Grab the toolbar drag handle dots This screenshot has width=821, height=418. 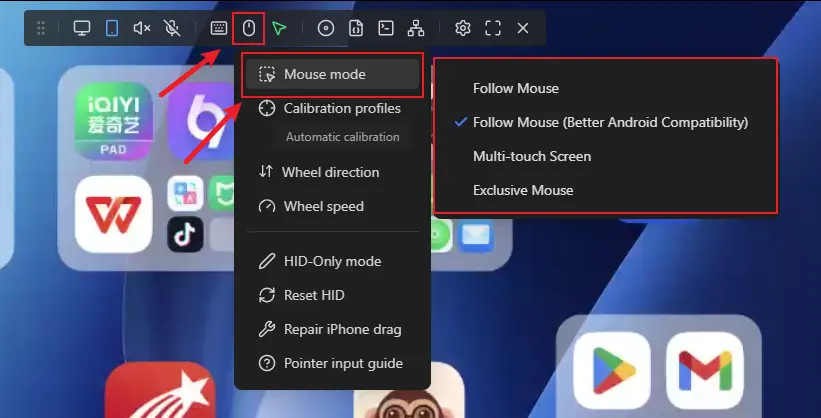click(x=41, y=28)
